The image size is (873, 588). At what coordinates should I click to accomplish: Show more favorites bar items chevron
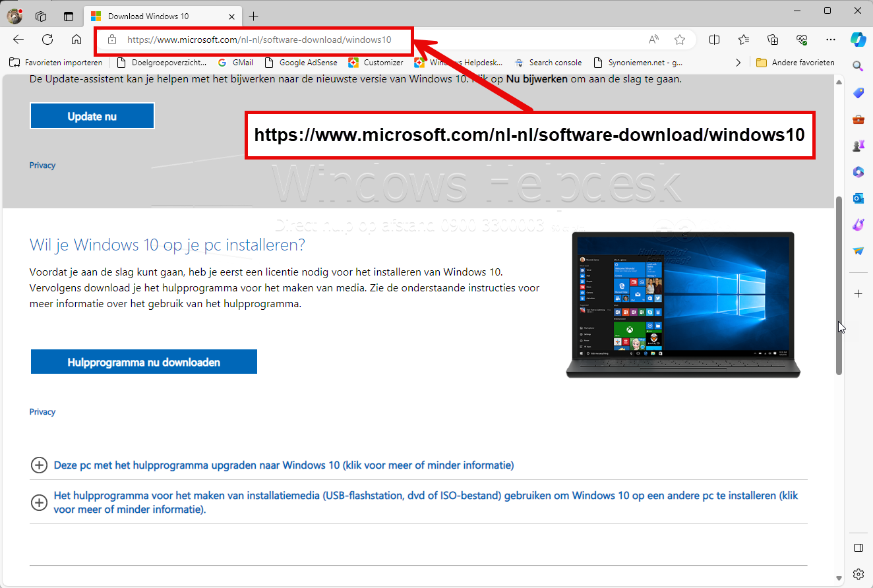coord(738,63)
